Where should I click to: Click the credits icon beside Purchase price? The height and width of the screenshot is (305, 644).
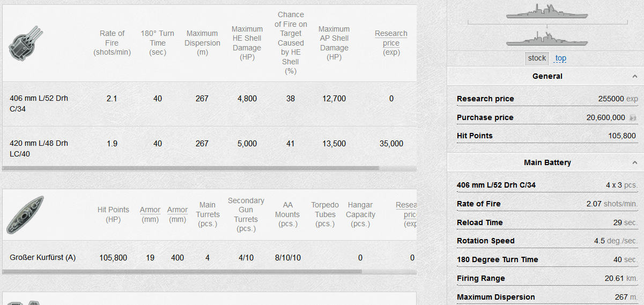tap(633, 118)
